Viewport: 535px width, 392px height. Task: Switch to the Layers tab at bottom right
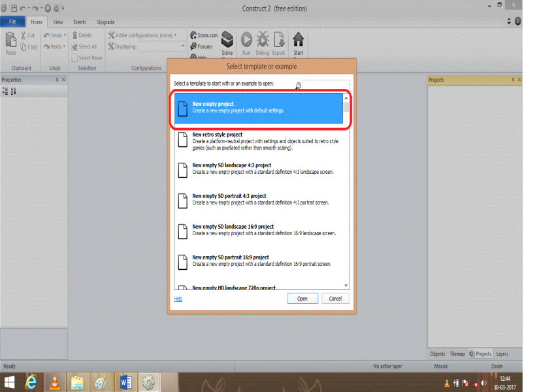coord(502,353)
